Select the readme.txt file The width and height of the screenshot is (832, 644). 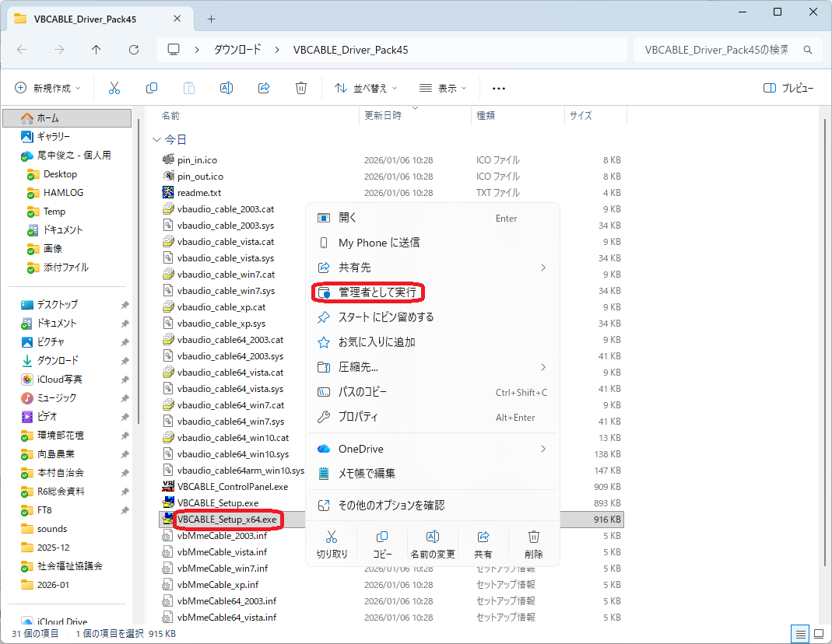click(x=199, y=193)
